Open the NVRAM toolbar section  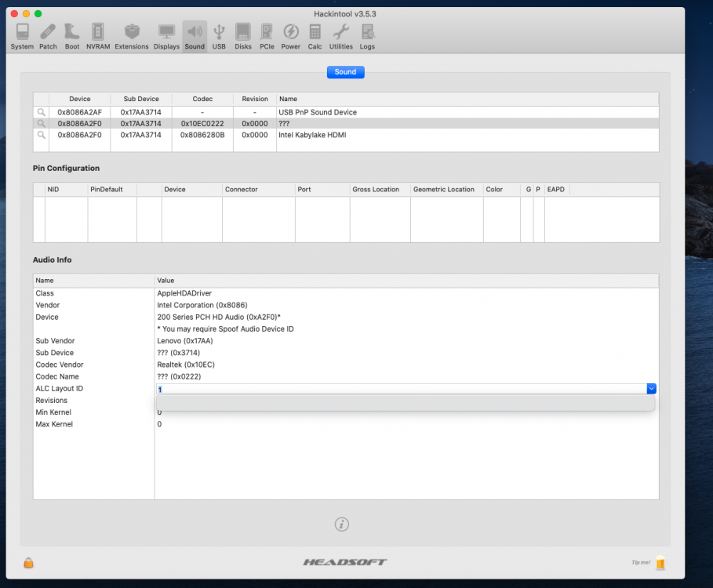pyautogui.click(x=98, y=36)
